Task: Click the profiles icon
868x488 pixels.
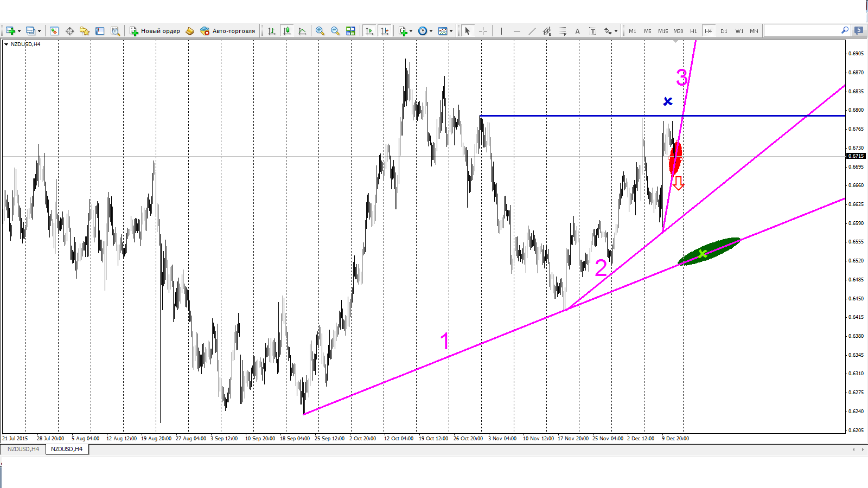Action: [x=30, y=31]
